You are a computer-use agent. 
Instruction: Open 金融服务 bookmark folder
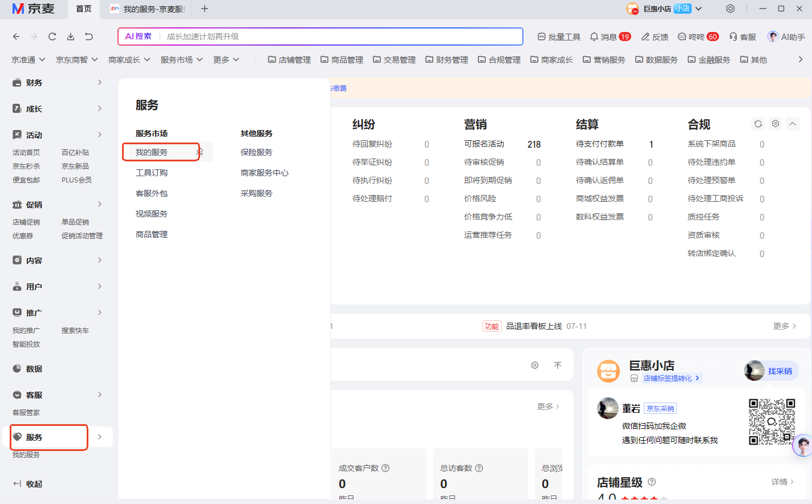pos(709,60)
